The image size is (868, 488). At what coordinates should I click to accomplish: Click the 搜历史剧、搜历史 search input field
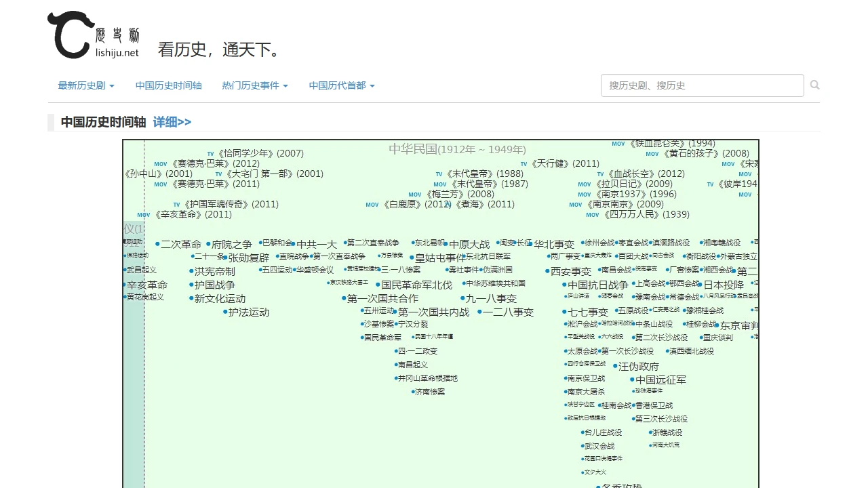click(702, 85)
